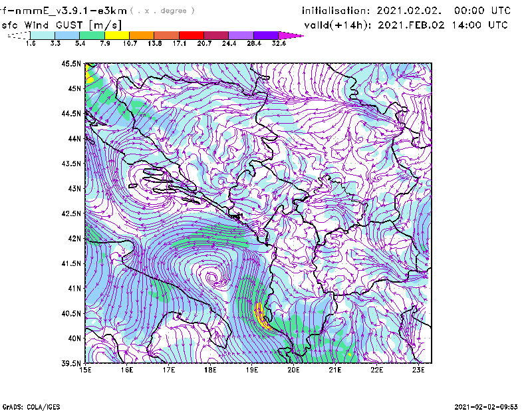This screenshot has height=411, width=532.
Task: Click the white dashed arrow swatch below 1.6
Action: coord(19,35)
